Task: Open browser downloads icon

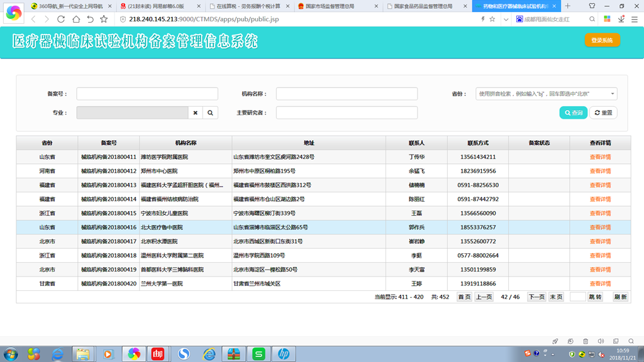Action: [621, 19]
